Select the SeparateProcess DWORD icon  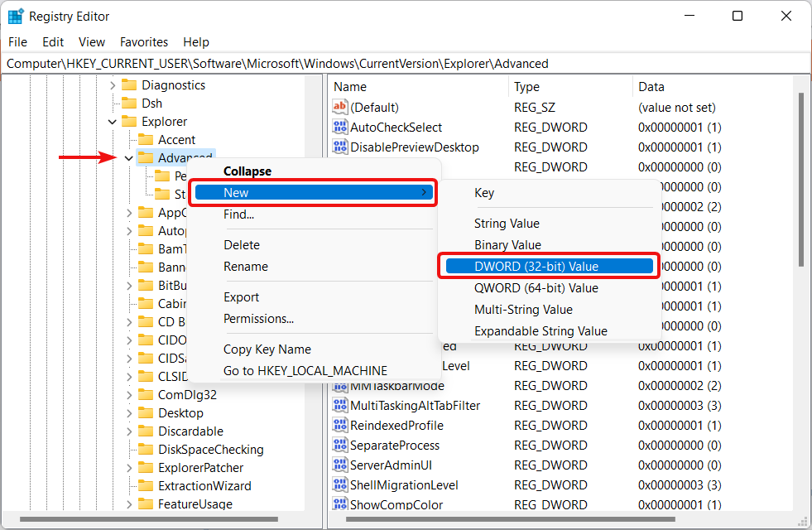(339, 445)
